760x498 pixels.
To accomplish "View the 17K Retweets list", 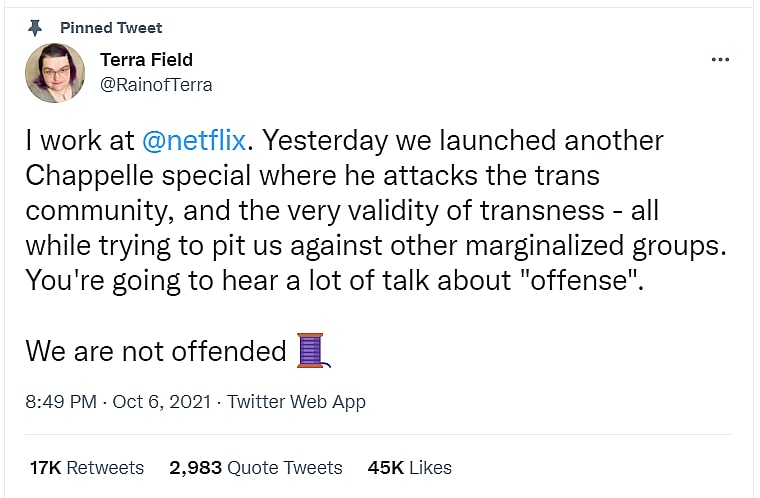I will click(x=87, y=467).
